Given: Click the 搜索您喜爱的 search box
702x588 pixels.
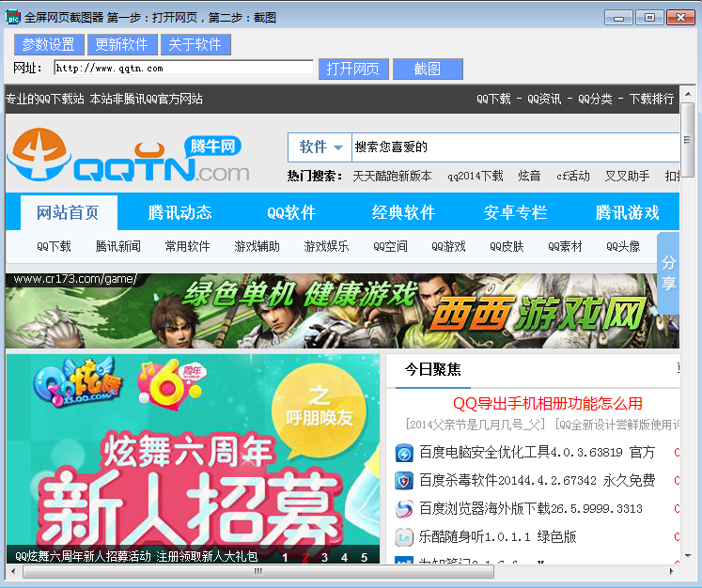Looking at the screenshot, I should click(516, 147).
